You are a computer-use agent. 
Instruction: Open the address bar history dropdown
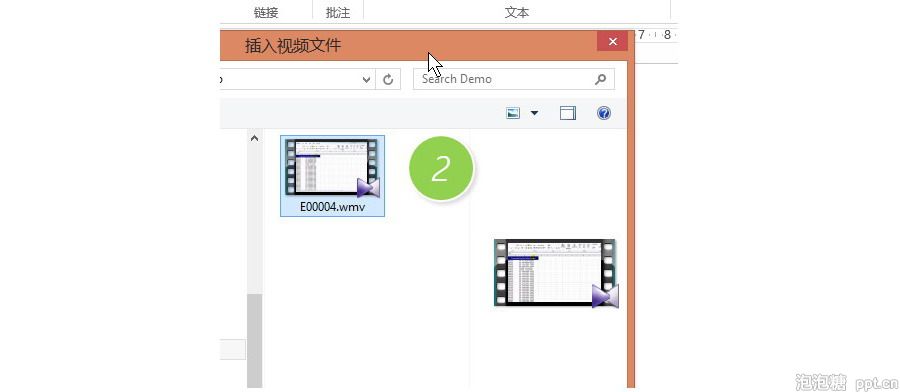point(366,79)
